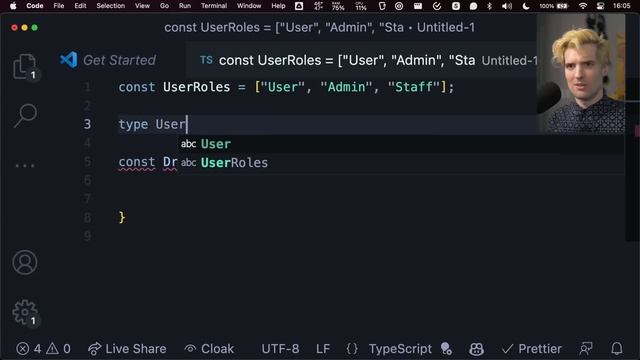Viewport: 640px width, 360px height.
Task: Start a Live Share session
Action: [127, 349]
